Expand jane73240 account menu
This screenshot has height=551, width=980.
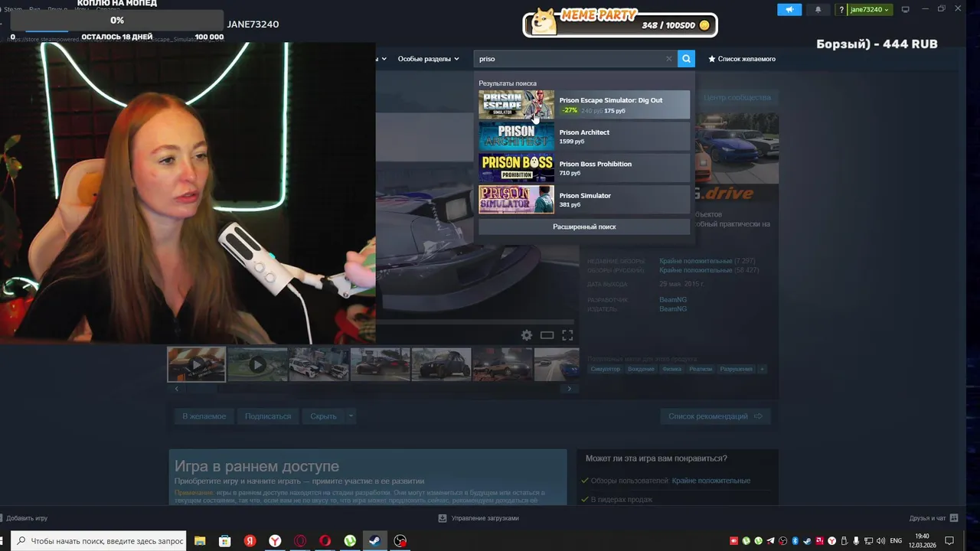coord(869,10)
